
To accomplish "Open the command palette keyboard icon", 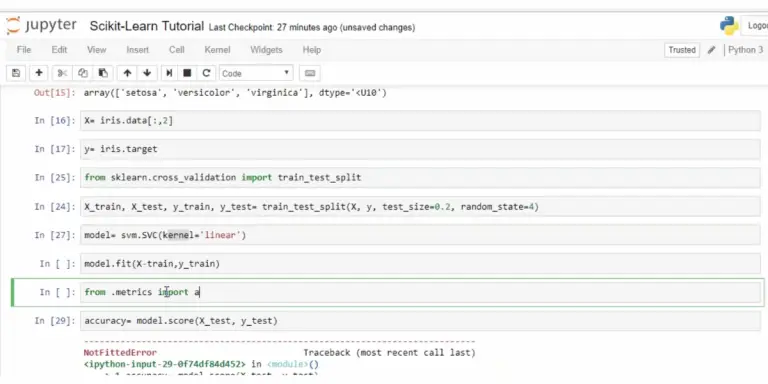I will tap(310, 73).
